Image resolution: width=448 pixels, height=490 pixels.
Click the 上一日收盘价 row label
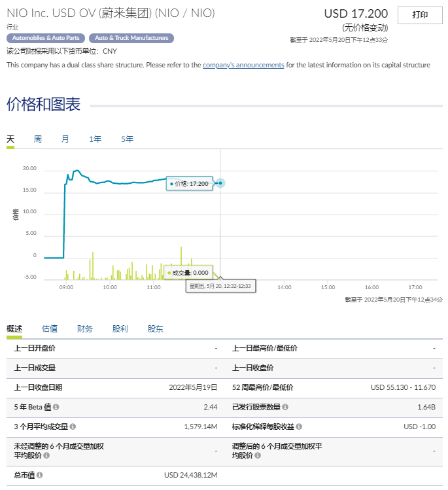tap(252, 368)
